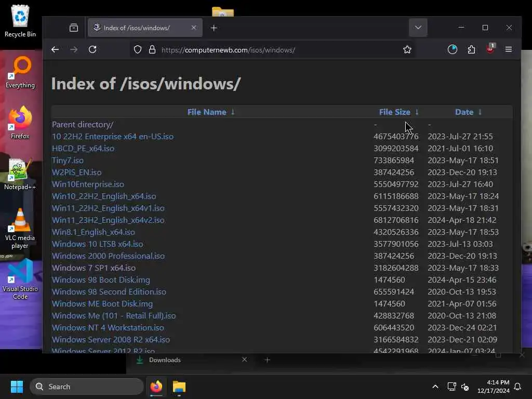This screenshot has width=532, height=399.
Task: Show hidden system tray icons chevron
Action: (x=435, y=387)
